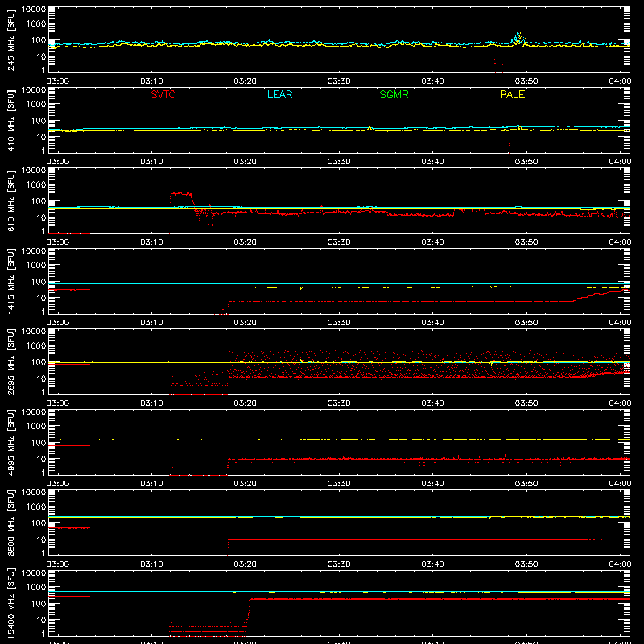This screenshot has width=644, height=644.
Task: Click the 1000 tick label on 610 MHz panel
Action: point(36,185)
